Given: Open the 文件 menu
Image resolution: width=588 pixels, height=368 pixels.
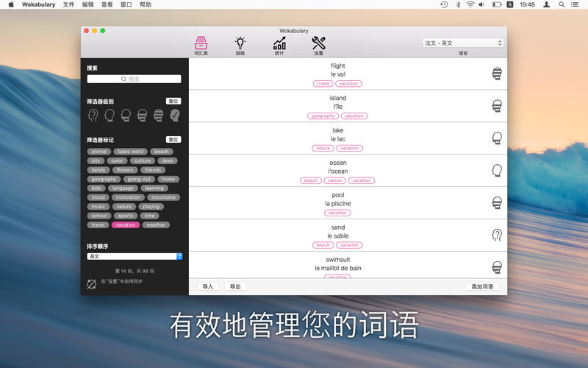Looking at the screenshot, I should [x=68, y=4].
